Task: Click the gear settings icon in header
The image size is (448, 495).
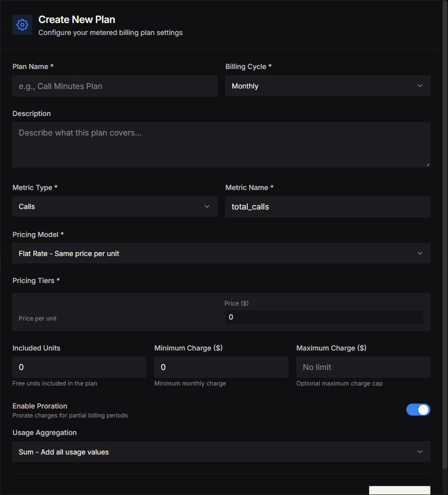Action: point(22,24)
